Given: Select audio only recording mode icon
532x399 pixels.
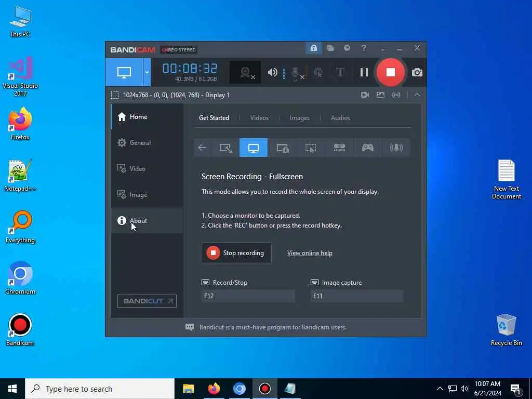Looking at the screenshot, I should click(x=396, y=148).
